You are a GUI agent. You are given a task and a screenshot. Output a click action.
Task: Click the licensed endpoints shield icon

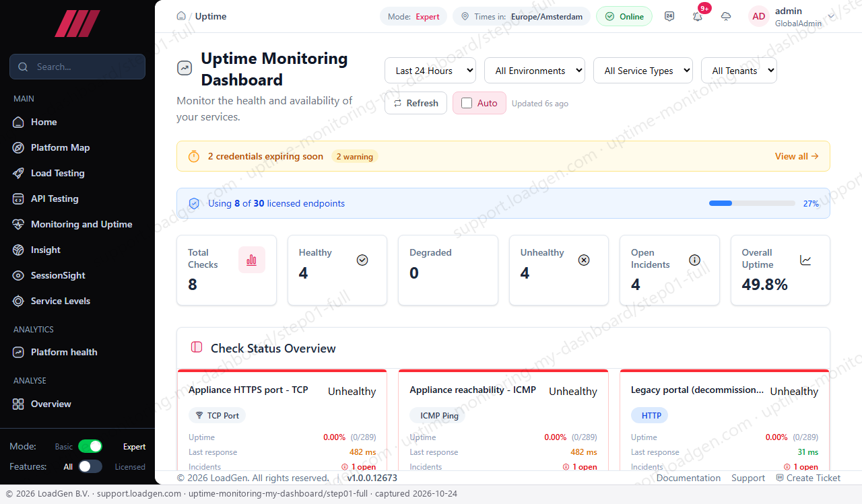(x=194, y=203)
